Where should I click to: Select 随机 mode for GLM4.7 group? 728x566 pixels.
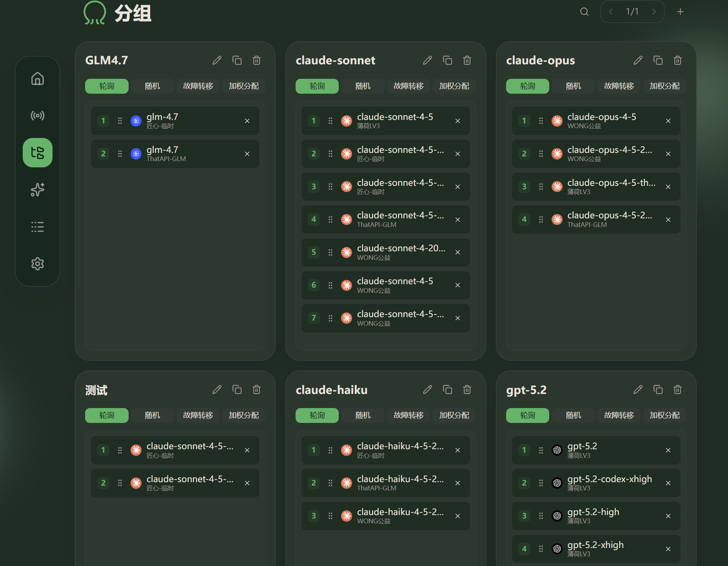coord(152,86)
